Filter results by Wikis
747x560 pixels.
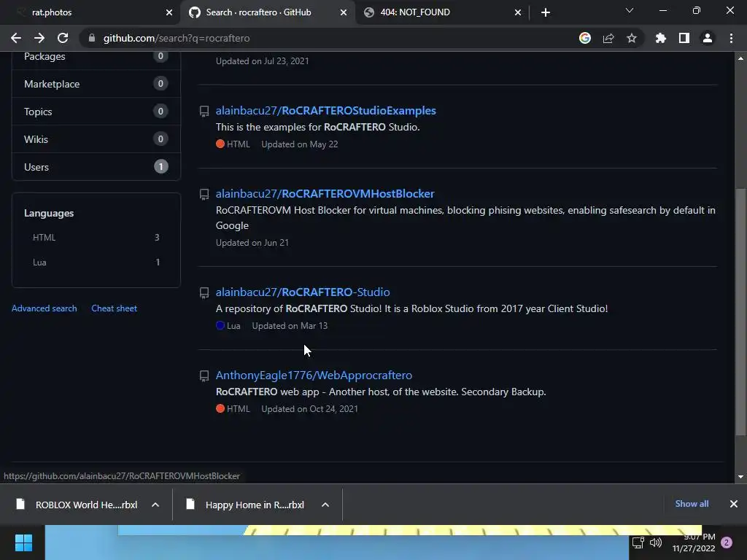pyautogui.click(x=96, y=139)
